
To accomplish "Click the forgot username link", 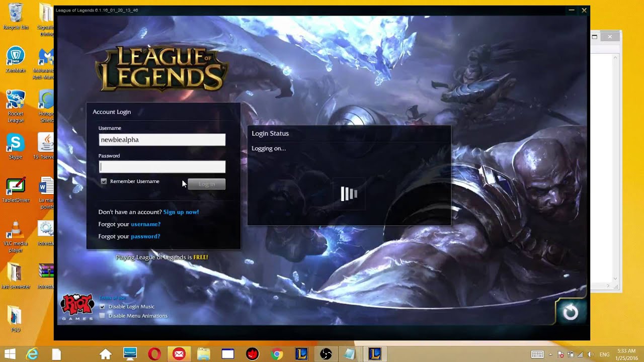I will [x=145, y=224].
